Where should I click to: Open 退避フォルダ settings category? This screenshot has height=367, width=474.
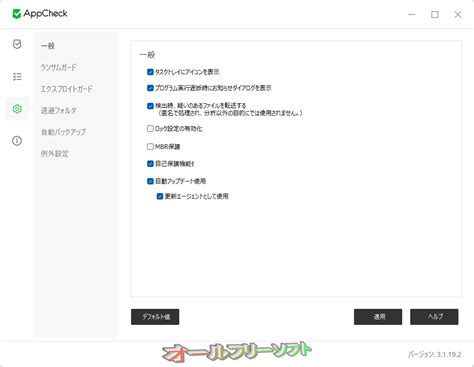tap(58, 110)
